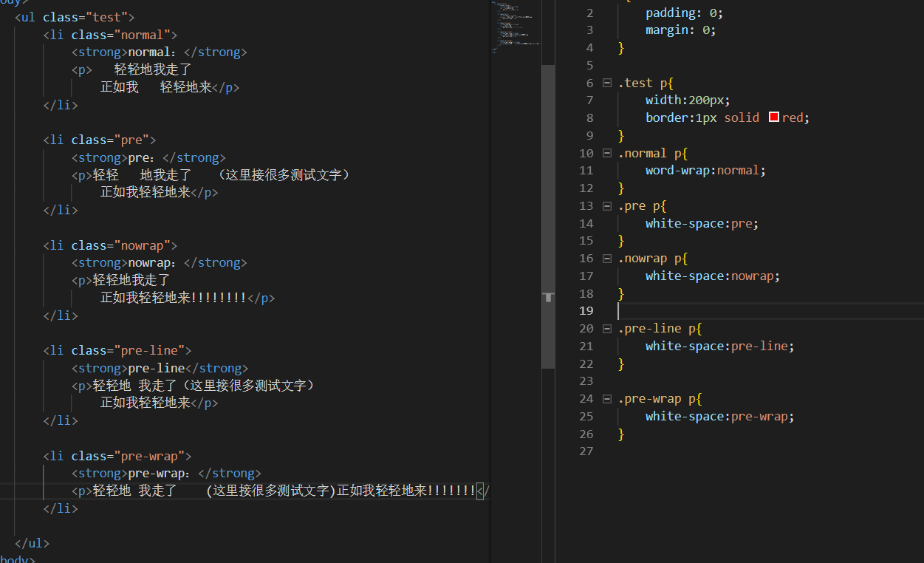Viewport: 924px width, 563px height.
Task: Click the ul class="test" opening tag
Action: point(75,17)
